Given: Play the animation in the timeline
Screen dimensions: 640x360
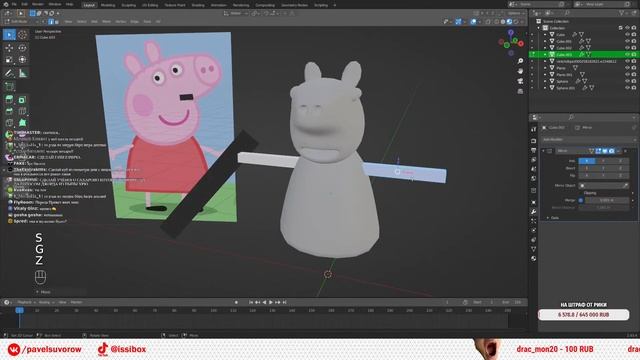Looking at the screenshot, I should [x=271, y=302].
